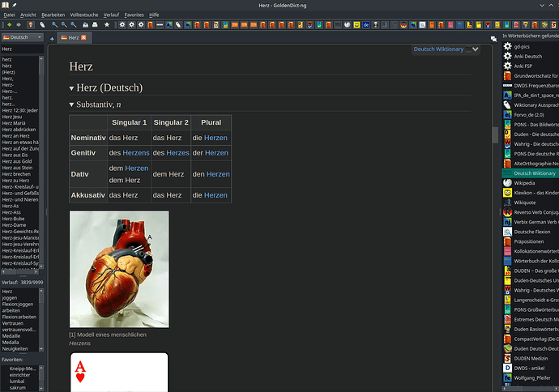Click the blue 'de' icon in dictionary bar
The height and width of the screenshot is (392, 559).
(x=366, y=25)
